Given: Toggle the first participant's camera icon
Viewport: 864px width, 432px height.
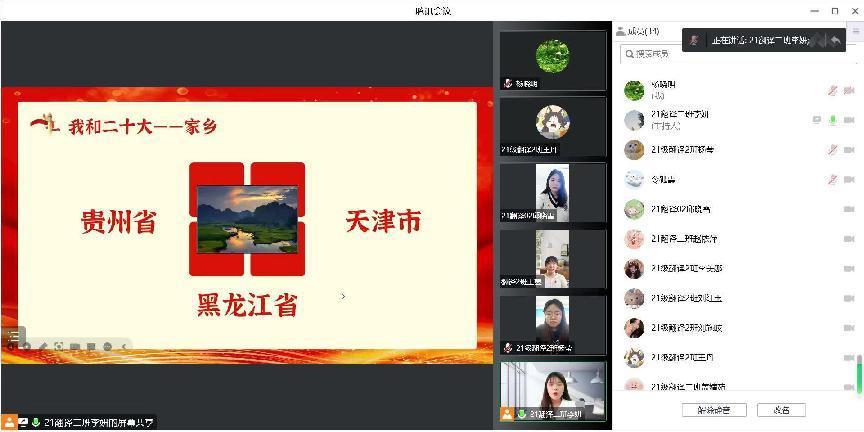Looking at the screenshot, I should [848, 90].
